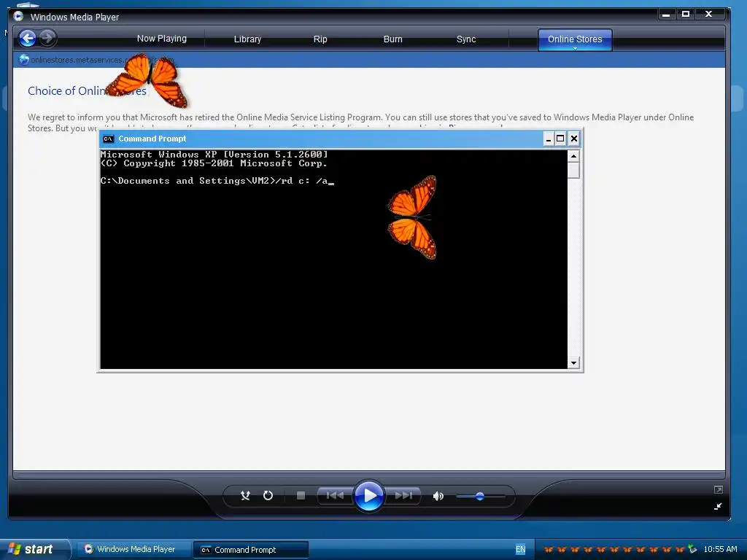Click the globe icon beside onlinestores address

[23, 60]
